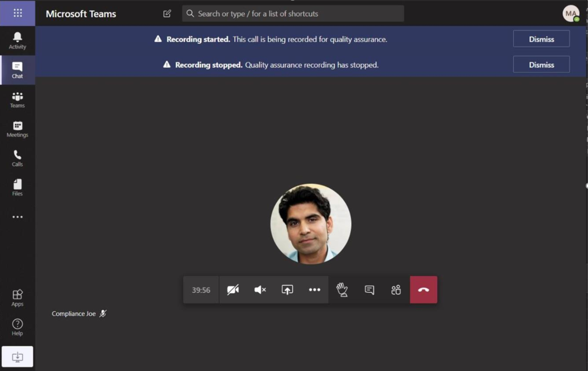The height and width of the screenshot is (371, 588).
Task: Open the share screen tray
Action: coord(287,289)
